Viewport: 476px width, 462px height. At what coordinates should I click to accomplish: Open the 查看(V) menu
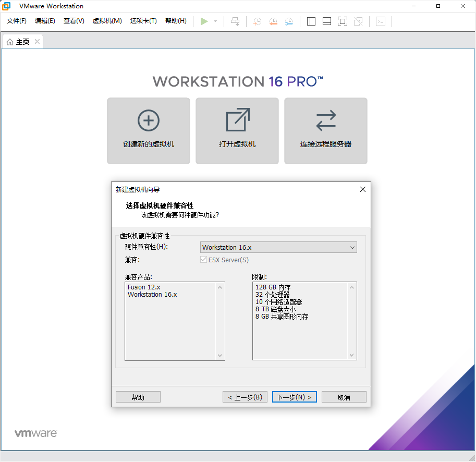(74, 21)
